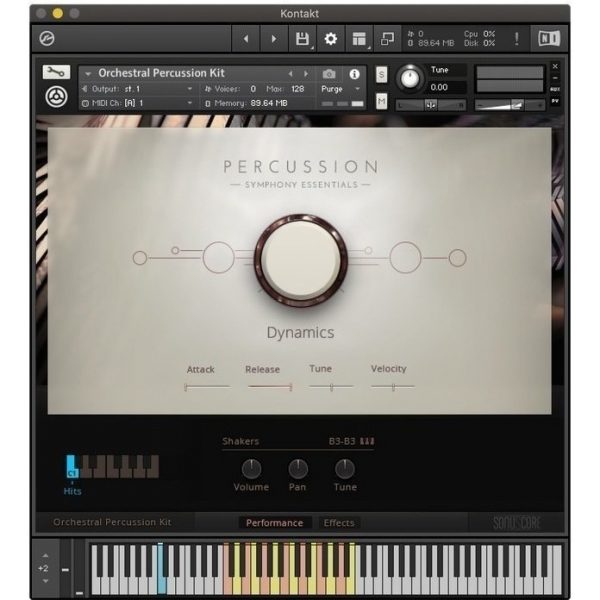Minimize instrument header with minus button
The height and width of the screenshot is (600, 600).
tap(555, 78)
